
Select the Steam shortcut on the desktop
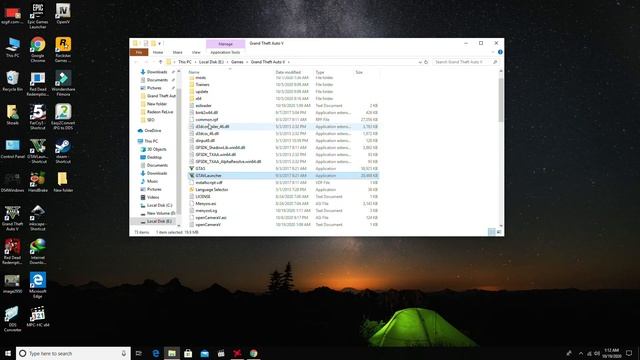pos(63,151)
